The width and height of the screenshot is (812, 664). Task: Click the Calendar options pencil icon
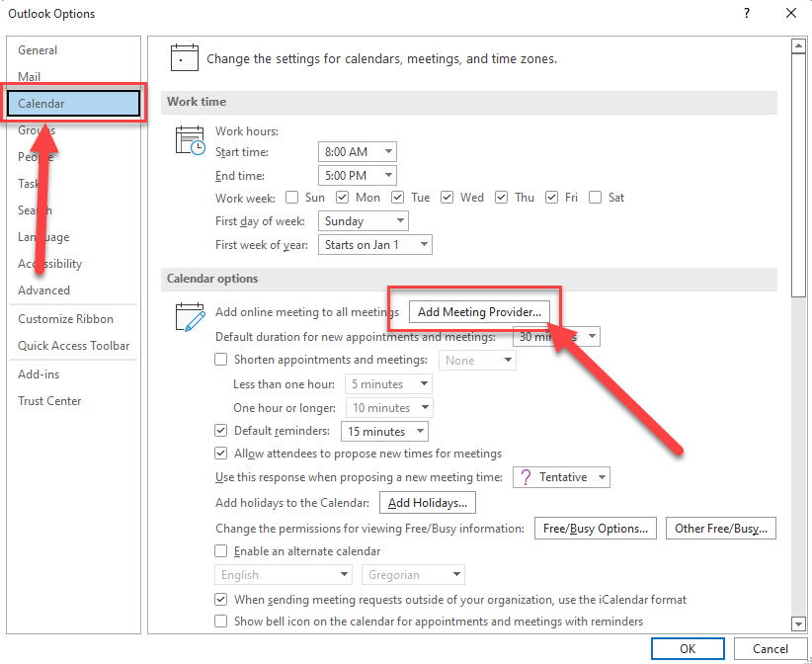point(190,317)
